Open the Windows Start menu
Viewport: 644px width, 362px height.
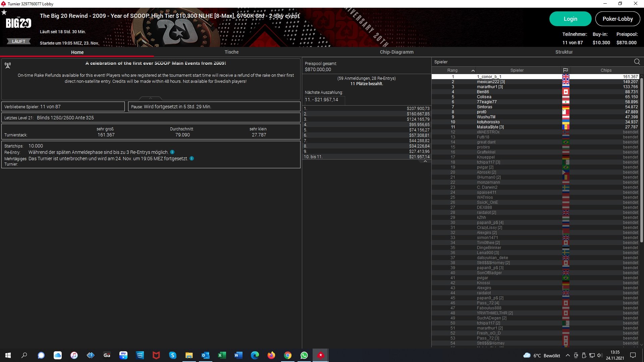tap(8, 355)
